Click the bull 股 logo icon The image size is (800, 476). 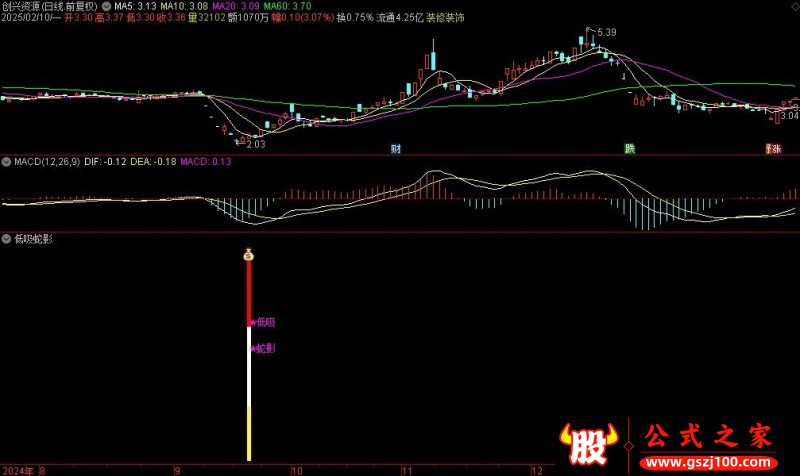(x=588, y=444)
